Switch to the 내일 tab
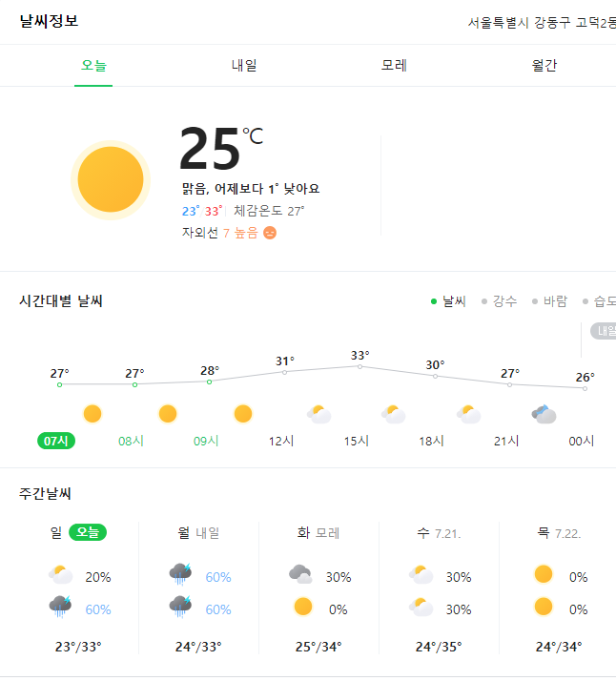The width and height of the screenshot is (616, 681). [x=244, y=66]
